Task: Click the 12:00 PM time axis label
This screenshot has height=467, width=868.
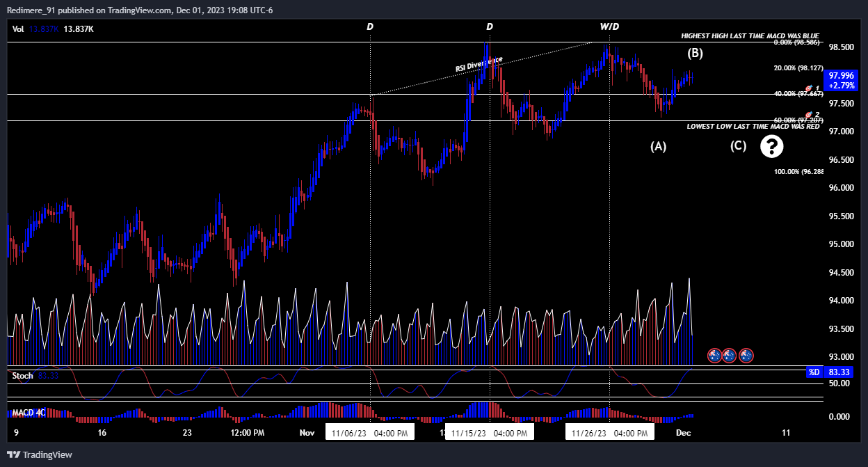Action: click(x=247, y=433)
